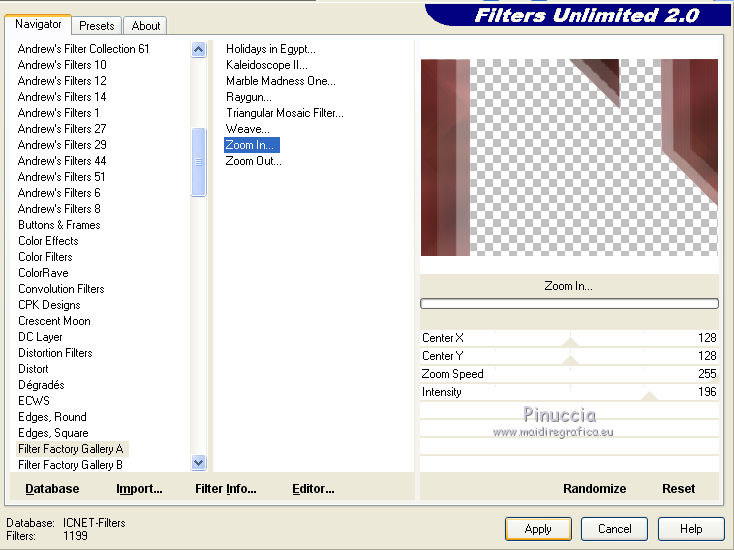Open the Database button
This screenshot has height=550, width=734.
pyautogui.click(x=52, y=489)
